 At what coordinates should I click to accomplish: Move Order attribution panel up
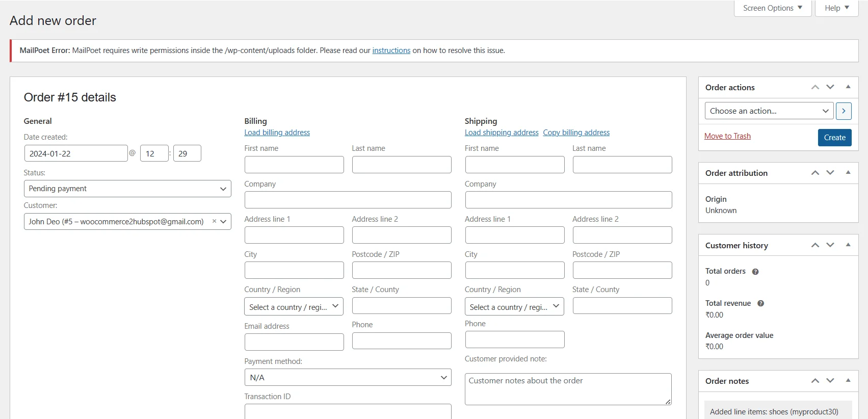(815, 173)
